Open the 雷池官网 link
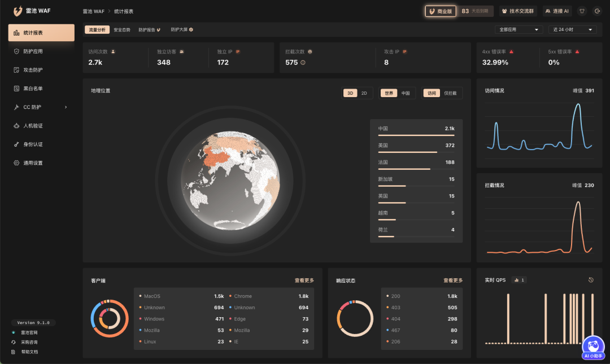 pyautogui.click(x=29, y=333)
